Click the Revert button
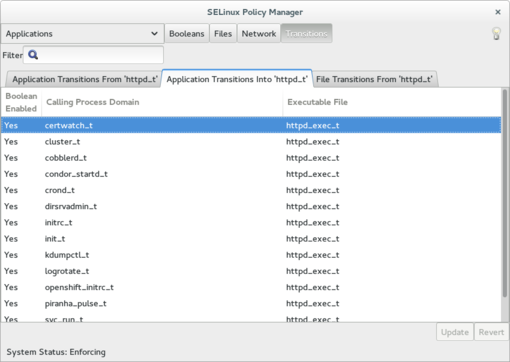 pos(491,332)
